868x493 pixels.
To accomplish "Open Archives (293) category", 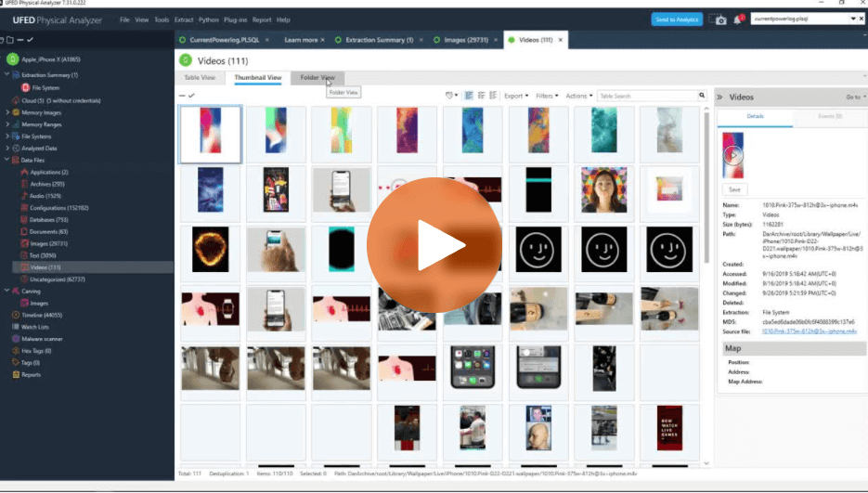I will (x=43, y=184).
